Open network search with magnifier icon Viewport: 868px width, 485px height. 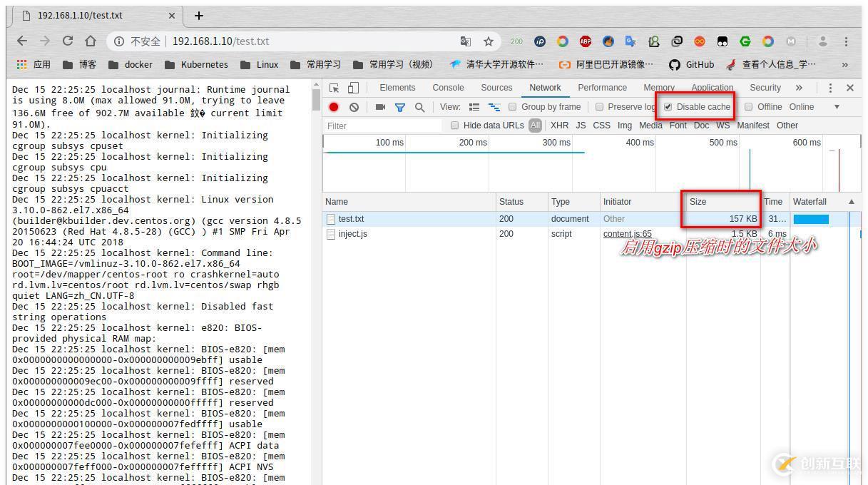(419, 107)
